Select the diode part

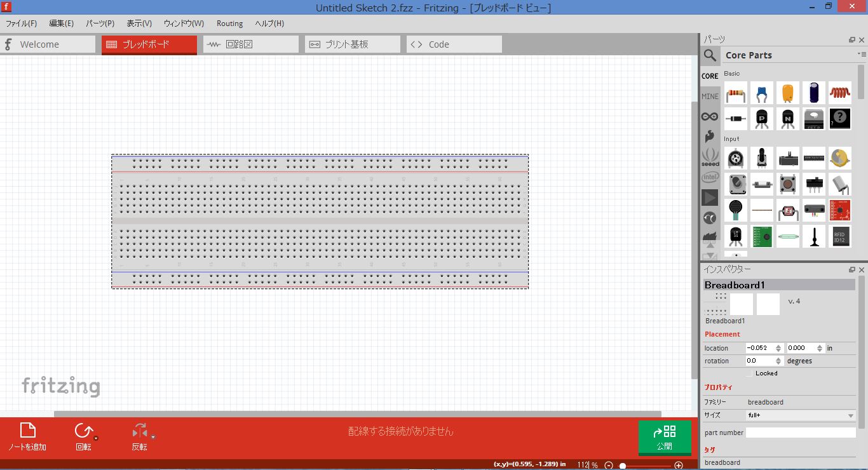point(736,119)
